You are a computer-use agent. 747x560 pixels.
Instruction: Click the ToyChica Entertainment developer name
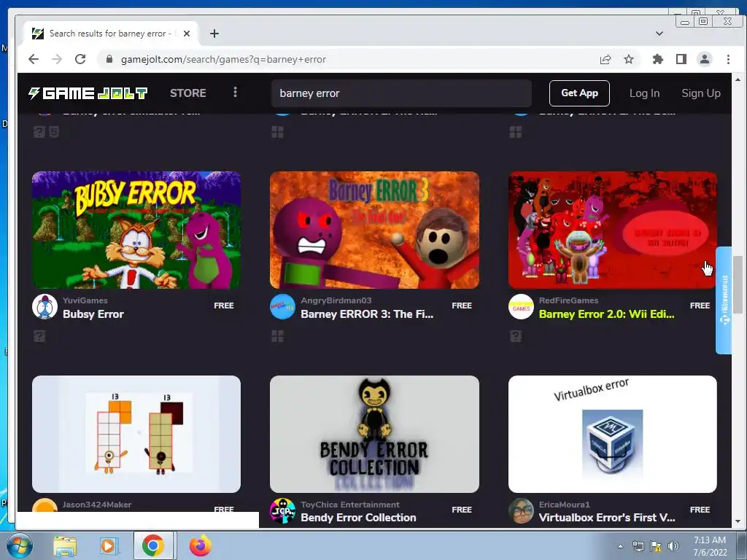pos(350,505)
